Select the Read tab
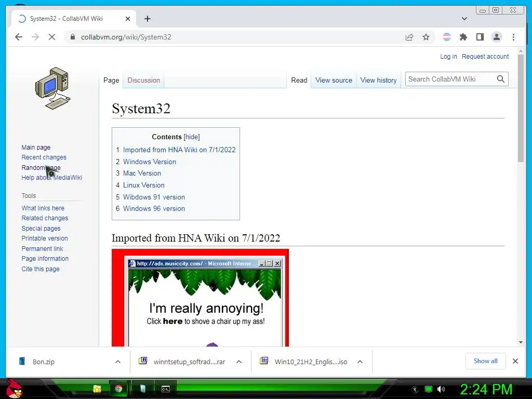Viewport: 532px width, 399px height. click(299, 80)
